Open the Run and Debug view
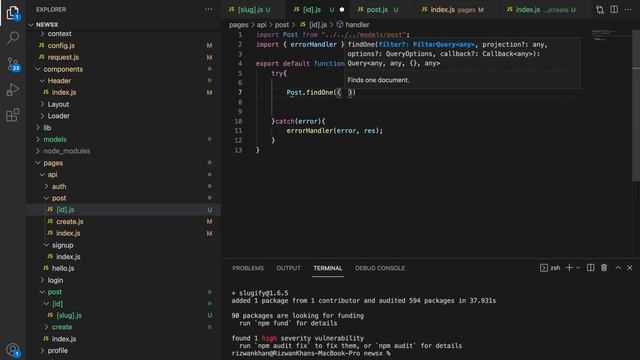 pyautogui.click(x=13, y=89)
